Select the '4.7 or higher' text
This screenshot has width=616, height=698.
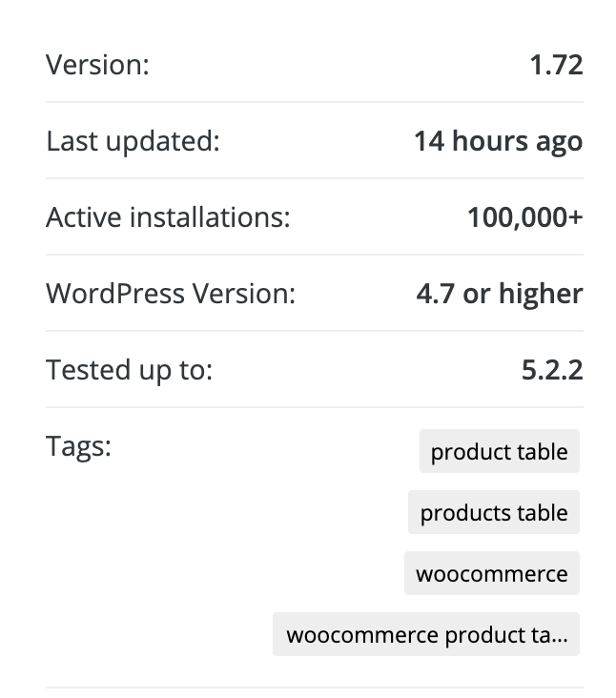pyautogui.click(x=500, y=295)
